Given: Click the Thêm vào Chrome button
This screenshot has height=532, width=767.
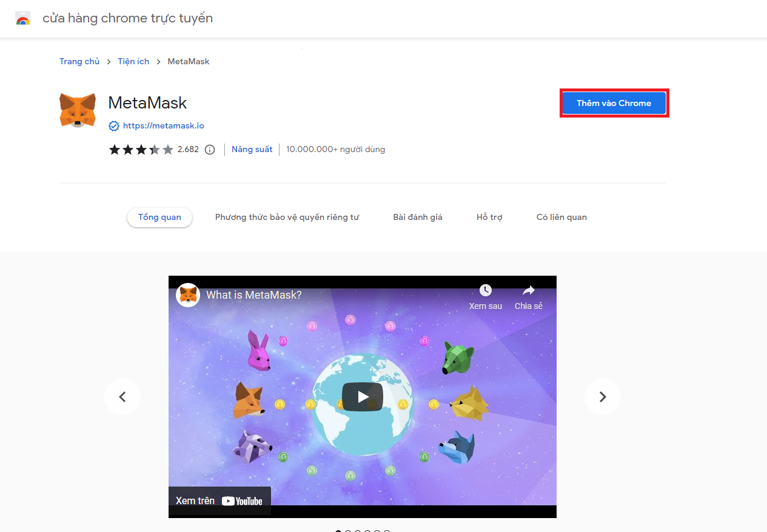Looking at the screenshot, I should click(x=614, y=103).
